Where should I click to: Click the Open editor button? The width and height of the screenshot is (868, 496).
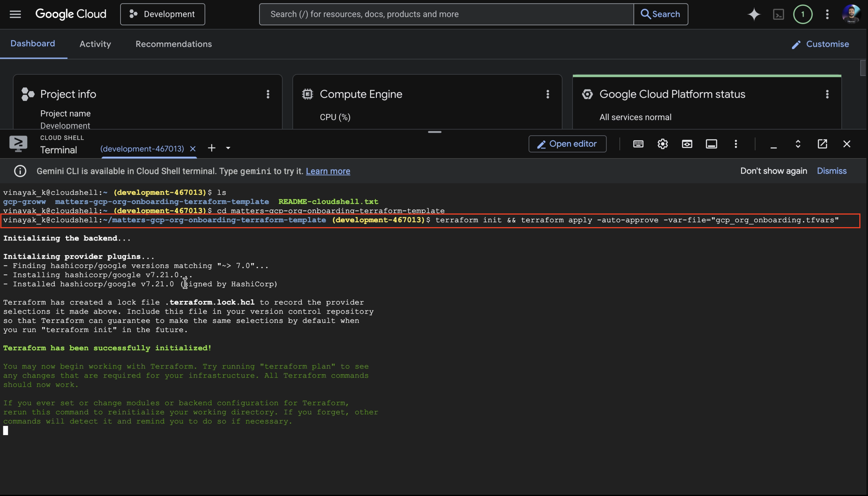tap(567, 144)
